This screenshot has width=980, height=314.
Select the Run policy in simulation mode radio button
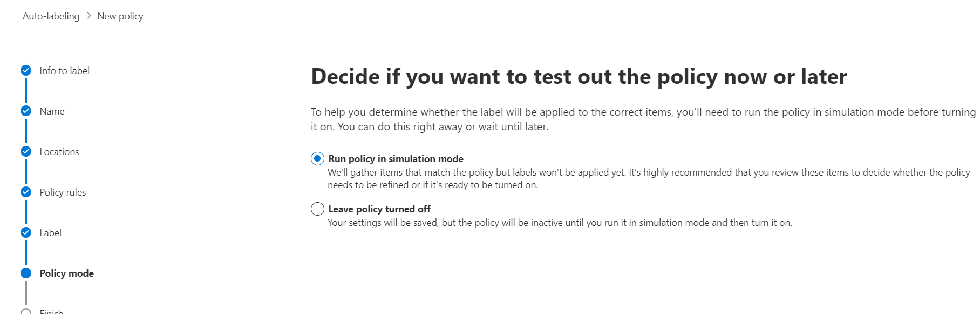click(317, 158)
